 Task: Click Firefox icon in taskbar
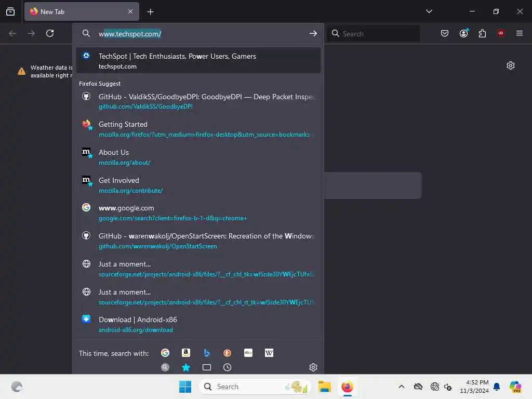point(347,387)
